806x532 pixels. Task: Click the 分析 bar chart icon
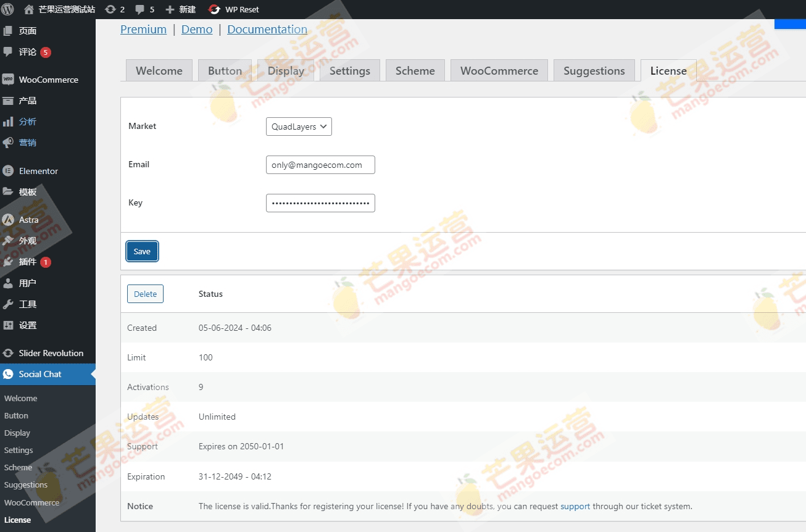8,122
